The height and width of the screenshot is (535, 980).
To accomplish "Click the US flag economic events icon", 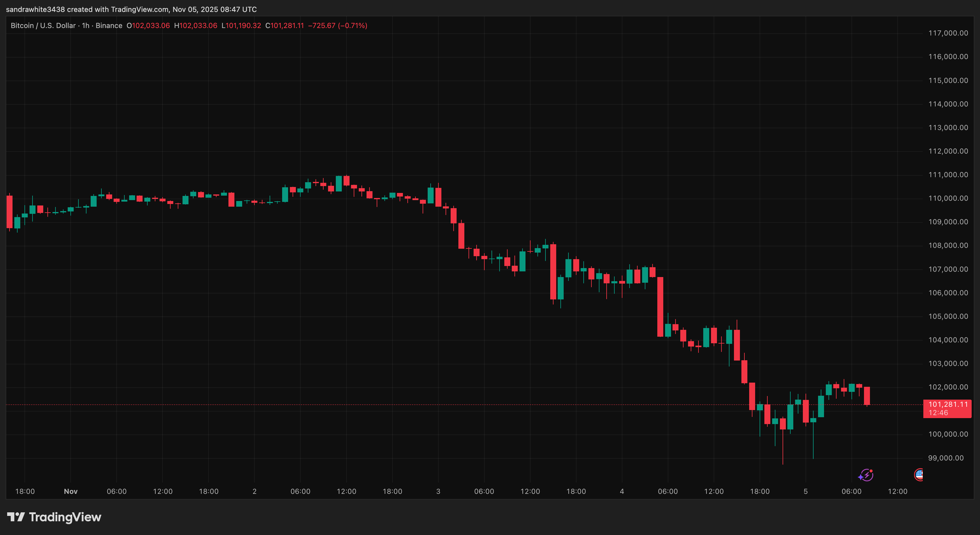I will (919, 474).
